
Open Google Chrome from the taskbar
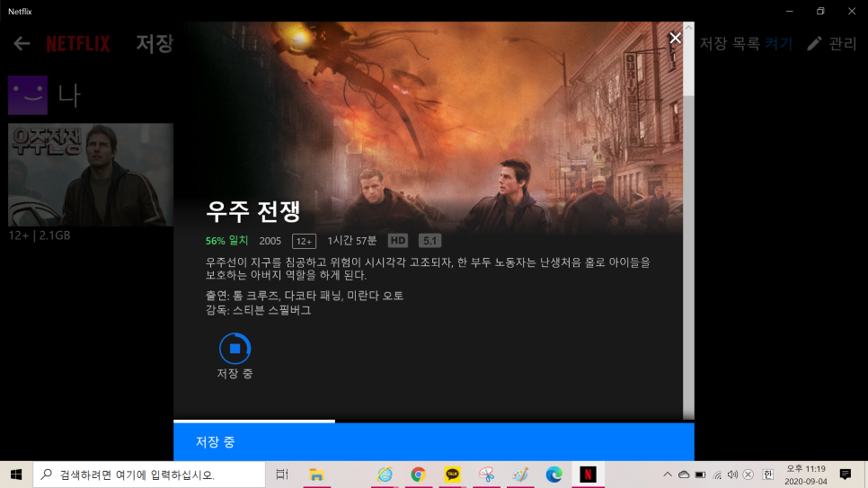[419, 475]
